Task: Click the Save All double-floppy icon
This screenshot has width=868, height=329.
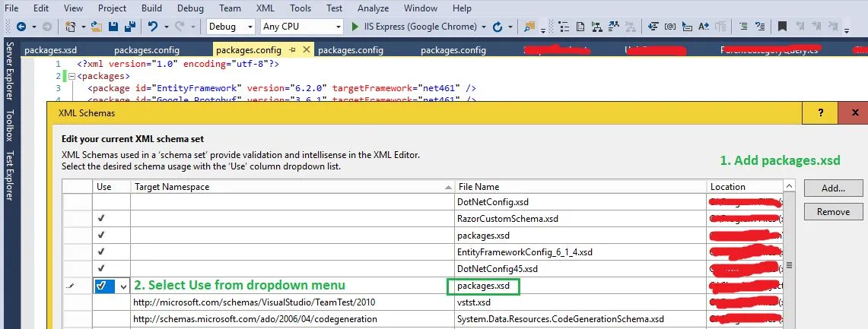Action: (130, 27)
